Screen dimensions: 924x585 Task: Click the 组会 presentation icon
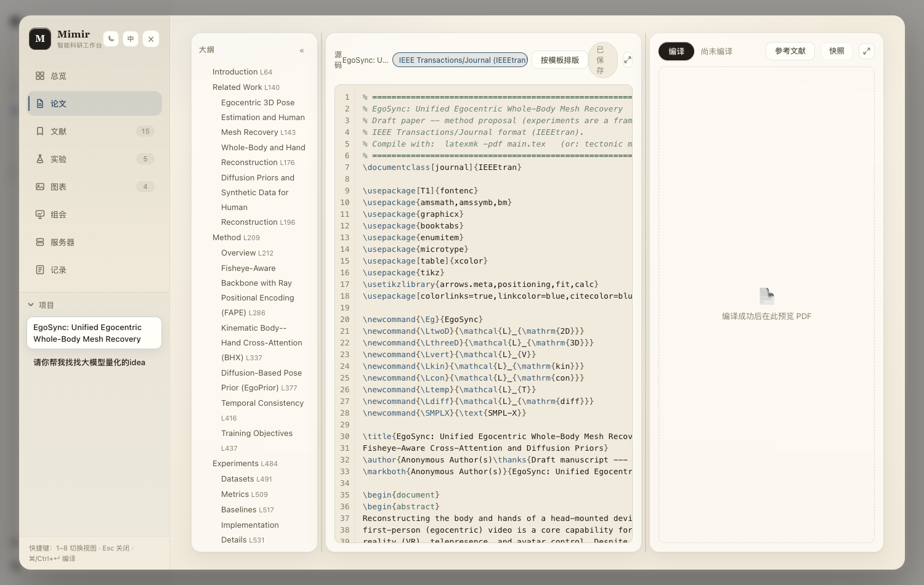[40, 214]
